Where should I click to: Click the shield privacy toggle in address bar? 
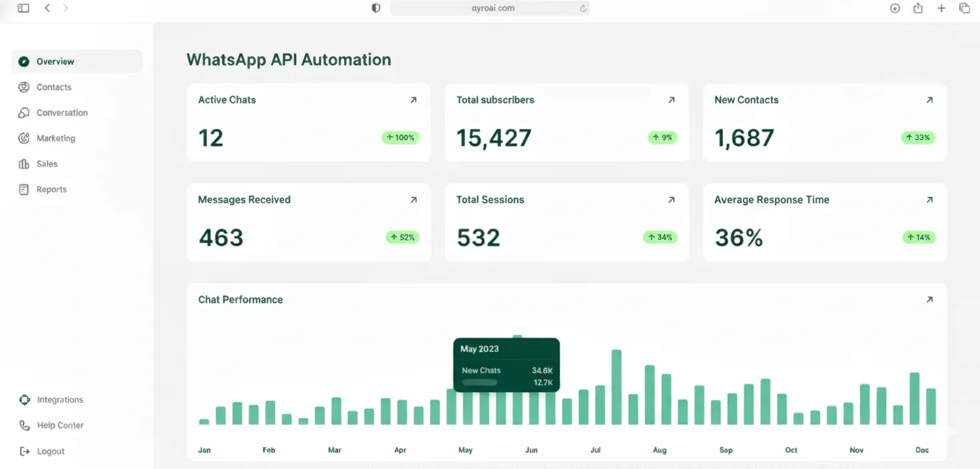pos(375,8)
